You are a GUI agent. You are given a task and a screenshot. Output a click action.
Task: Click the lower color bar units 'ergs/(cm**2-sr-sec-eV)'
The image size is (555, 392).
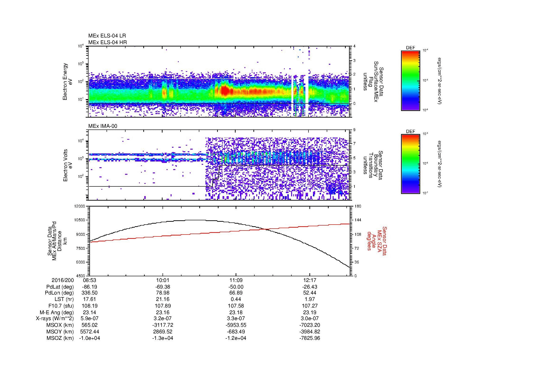click(440, 164)
